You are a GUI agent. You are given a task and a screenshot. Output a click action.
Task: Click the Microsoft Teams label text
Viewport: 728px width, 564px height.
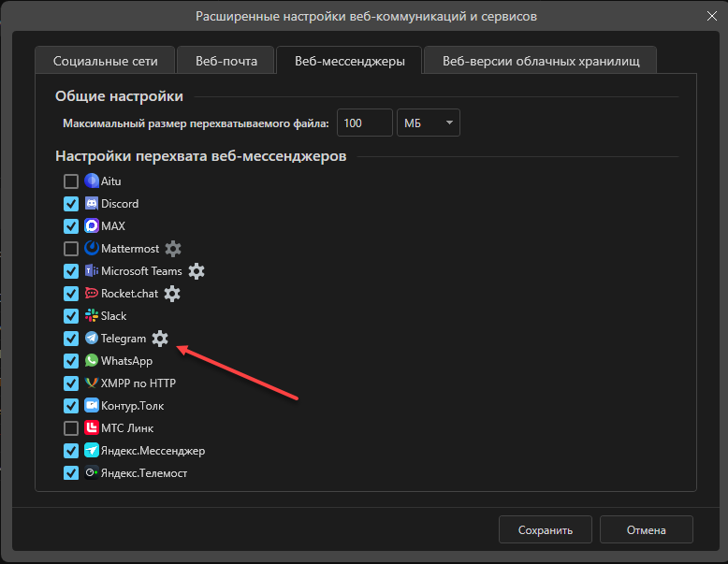[141, 271]
